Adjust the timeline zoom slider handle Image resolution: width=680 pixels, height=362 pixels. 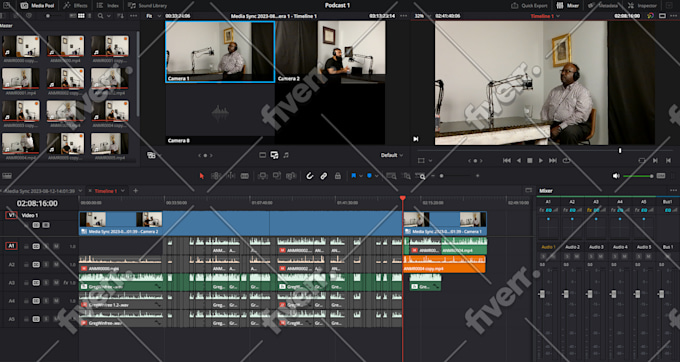point(441,176)
